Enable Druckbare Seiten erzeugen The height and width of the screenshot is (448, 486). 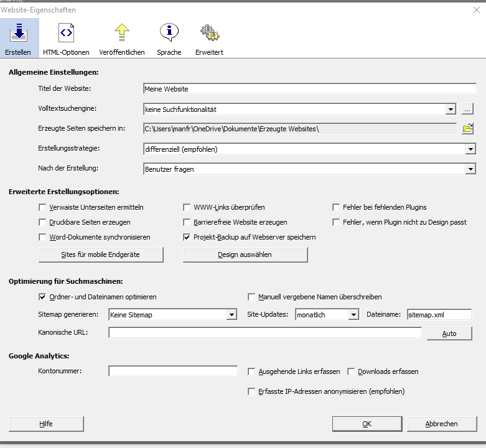tap(42, 222)
